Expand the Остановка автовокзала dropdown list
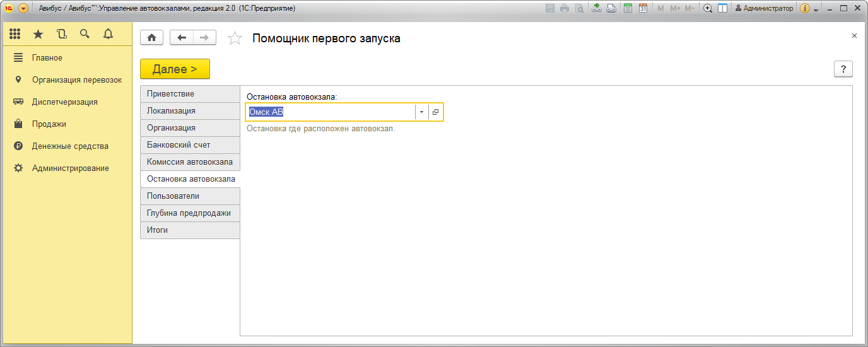 [x=421, y=112]
